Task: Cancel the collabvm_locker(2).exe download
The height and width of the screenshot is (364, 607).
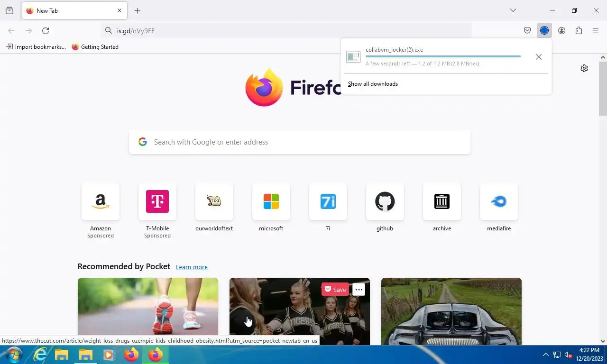Action: (x=539, y=57)
